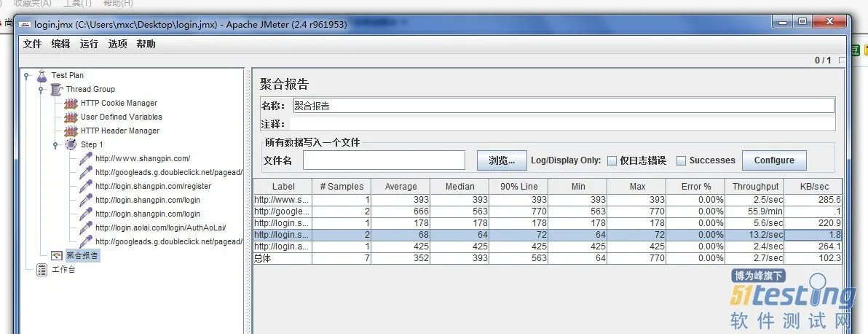Viewport: 868px width, 334px height.
Task: Enable the Successes checkbox
Action: click(681, 161)
